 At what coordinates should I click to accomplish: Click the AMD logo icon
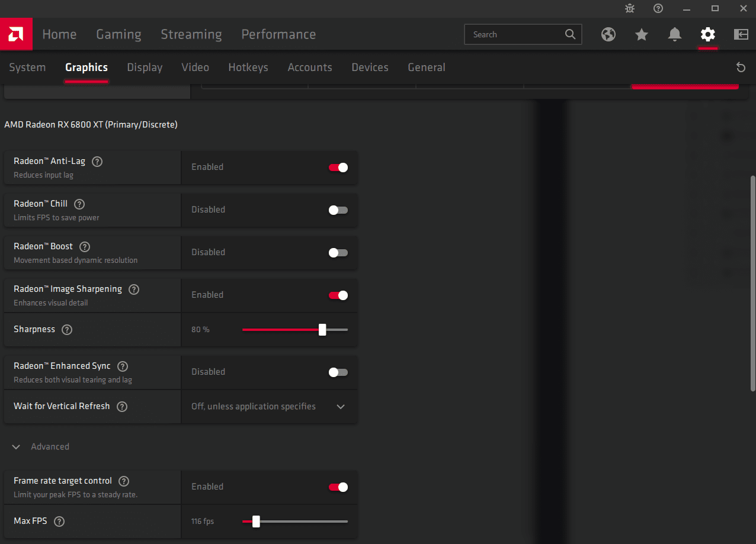pos(16,34)
